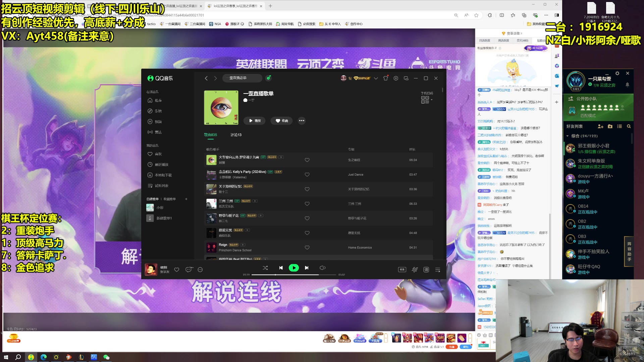The width and height of the screenshot is (644, 362).
Task: Open more options for the current song
Action: pos(200,269)
